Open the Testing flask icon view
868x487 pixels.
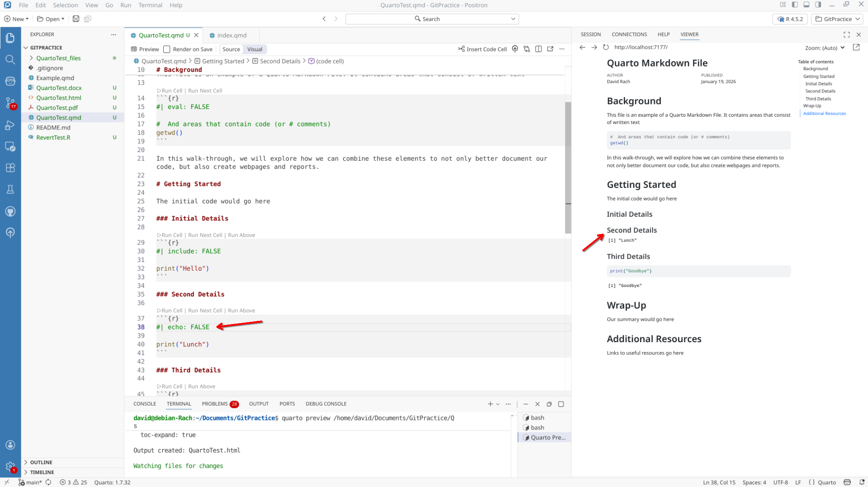[x=10, y=190]
